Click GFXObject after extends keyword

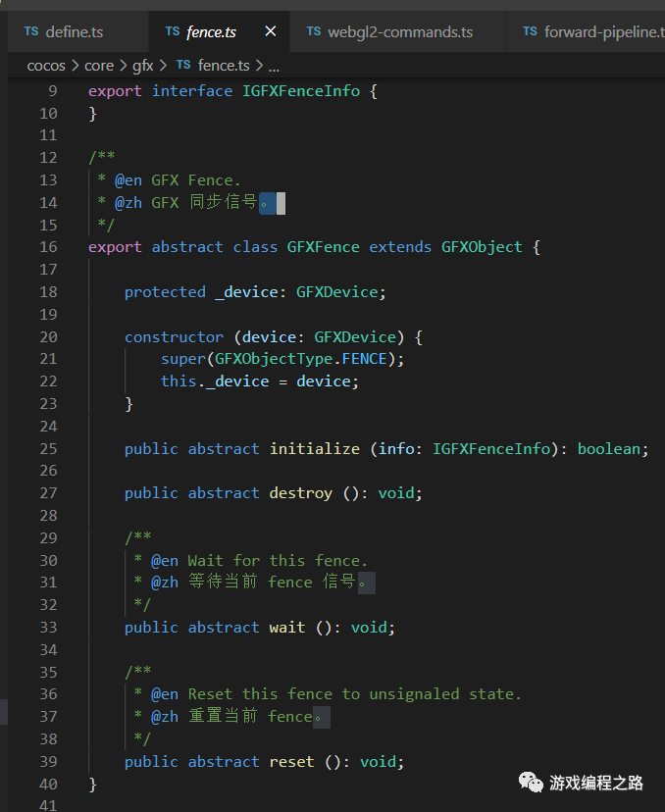(482, 247)
